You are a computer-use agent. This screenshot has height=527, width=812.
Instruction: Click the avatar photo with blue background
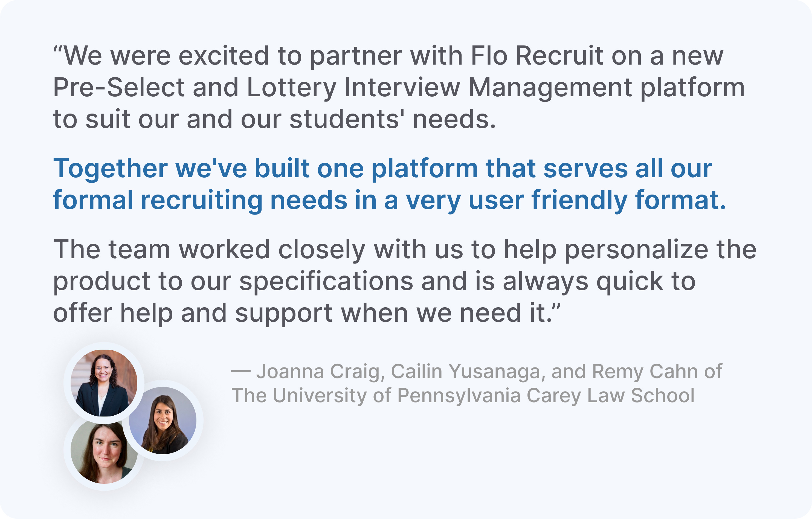coord(163,421)
